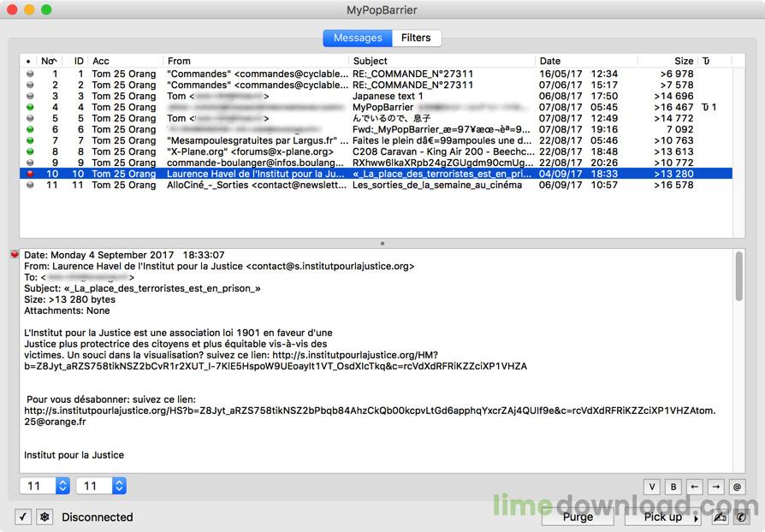
Task: Click the dot status column header
Action: click(x=28, y=62)
